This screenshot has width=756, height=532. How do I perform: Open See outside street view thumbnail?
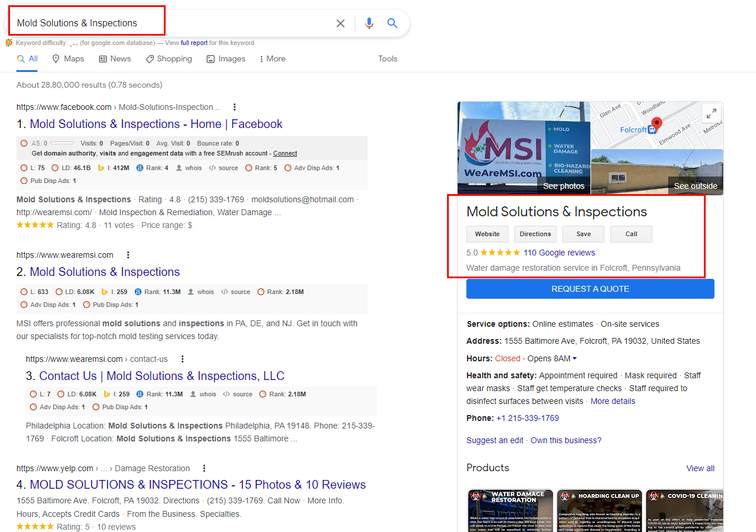click(x=657, y=172)
